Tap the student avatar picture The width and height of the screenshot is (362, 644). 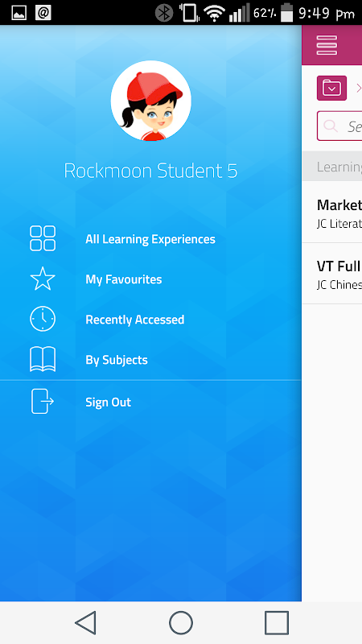[151, 101]
